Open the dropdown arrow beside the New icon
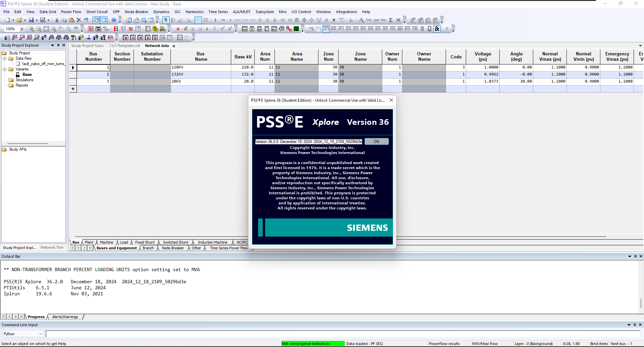The width and height of the screenshot is (644, 347). (x=13, y=20)
